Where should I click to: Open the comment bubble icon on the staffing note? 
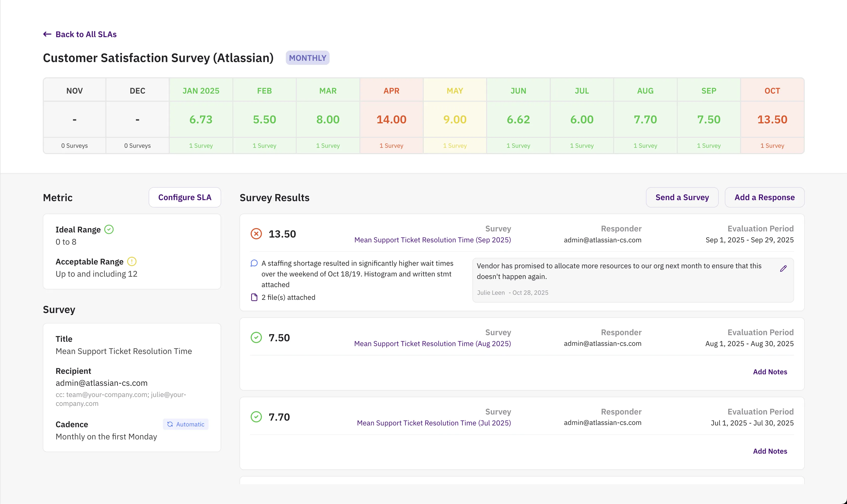point(254,263)
